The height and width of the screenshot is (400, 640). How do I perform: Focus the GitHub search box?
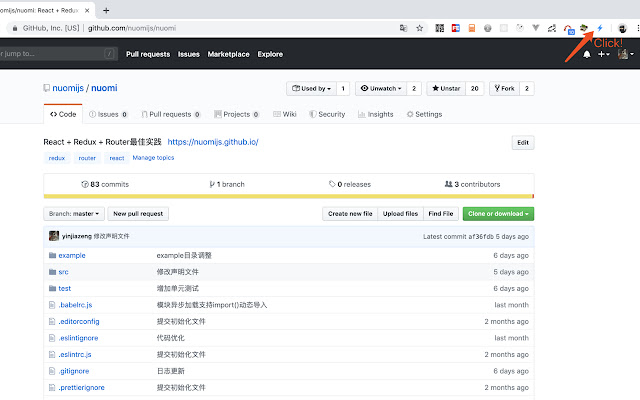pos(57,53)
